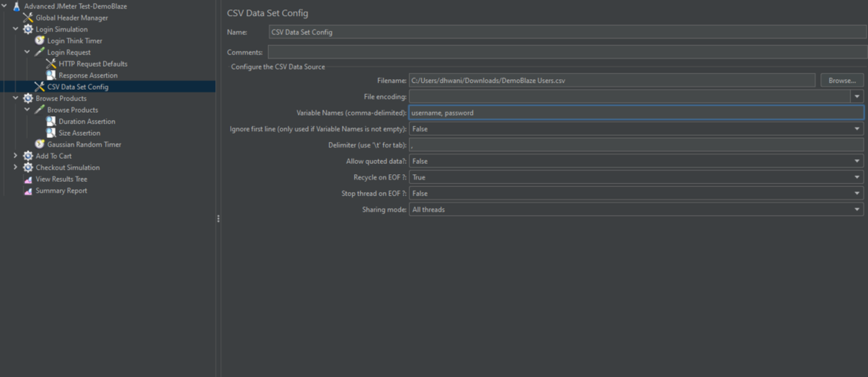Click the Checkout Simulation gear icon

pos(28,167)
